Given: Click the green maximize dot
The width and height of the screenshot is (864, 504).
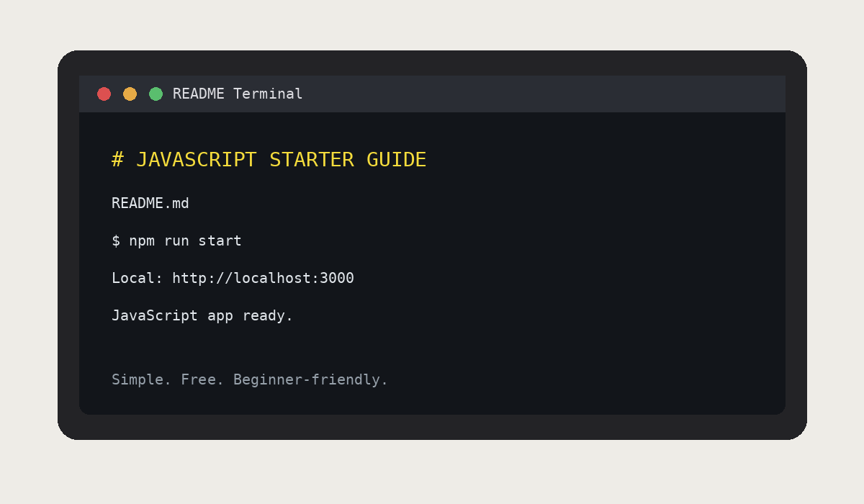Looking at the screenshot, I should [x=156, y=94].
